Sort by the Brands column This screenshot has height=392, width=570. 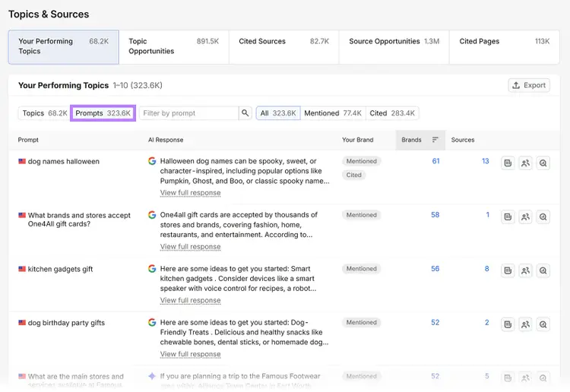(x=420, y=140)
